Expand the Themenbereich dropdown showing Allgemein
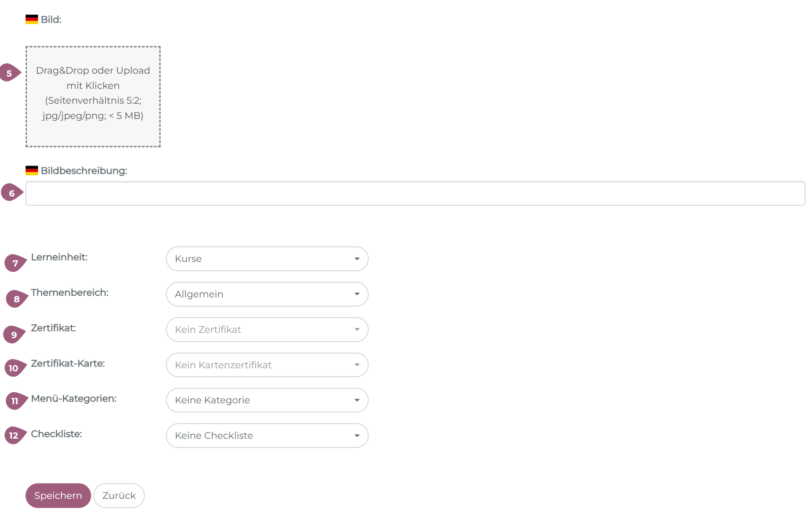The width and height of the screenshot is (812, 513). click(267, 294)
